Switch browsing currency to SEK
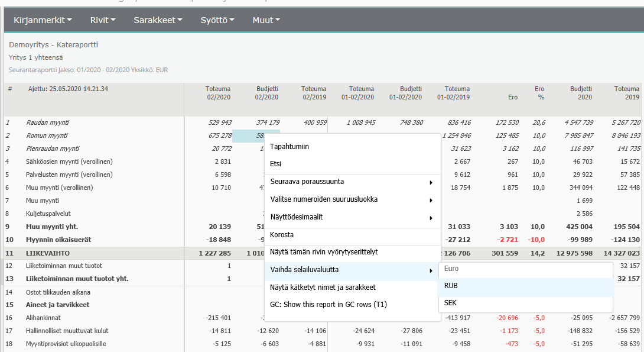The height and width of the screenshot is (352, 644). [451, 303]
